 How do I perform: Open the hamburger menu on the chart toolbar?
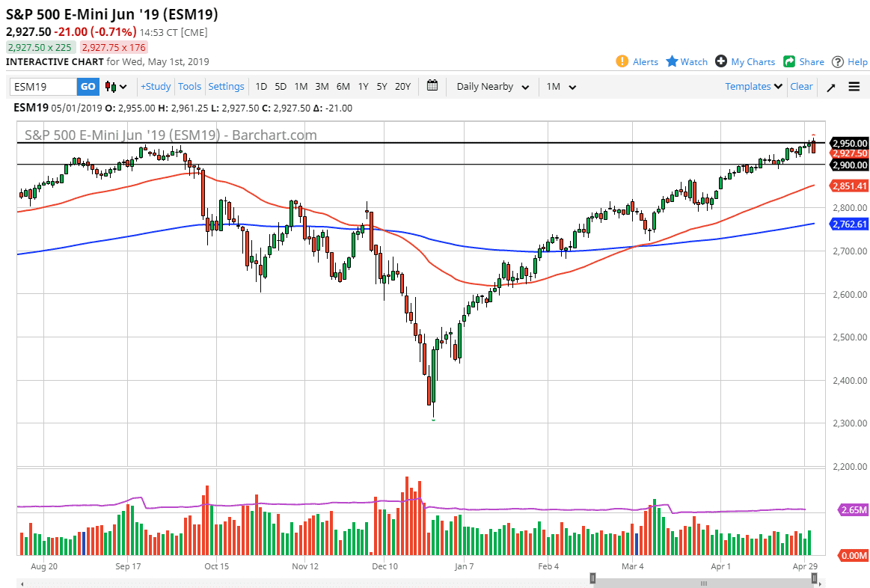tap(854, 86)
